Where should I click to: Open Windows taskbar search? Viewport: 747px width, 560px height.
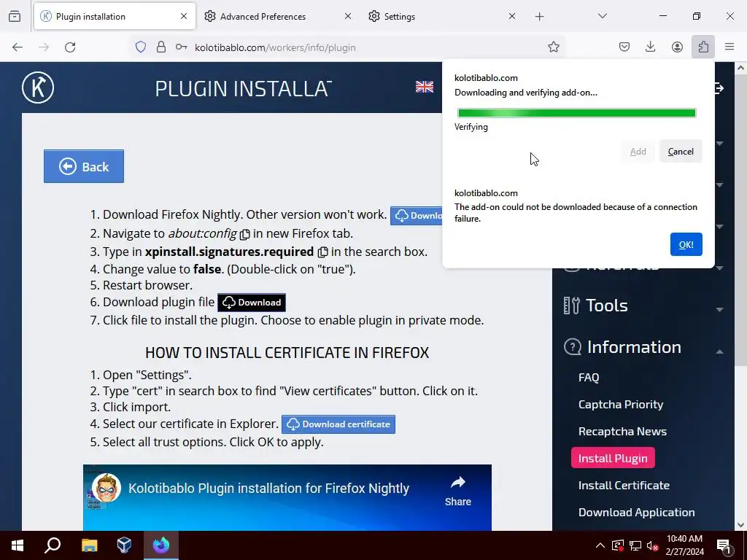coord(53,545)
